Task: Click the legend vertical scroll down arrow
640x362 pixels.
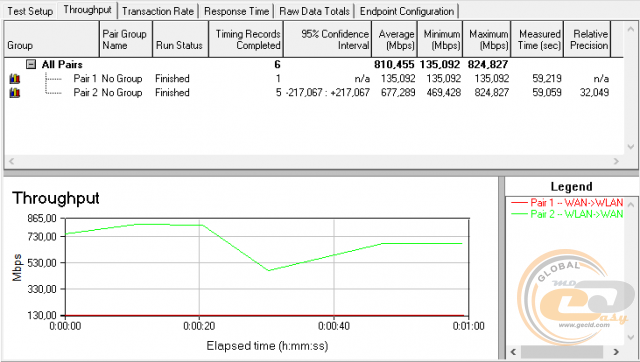Action: tap(631, 338)
